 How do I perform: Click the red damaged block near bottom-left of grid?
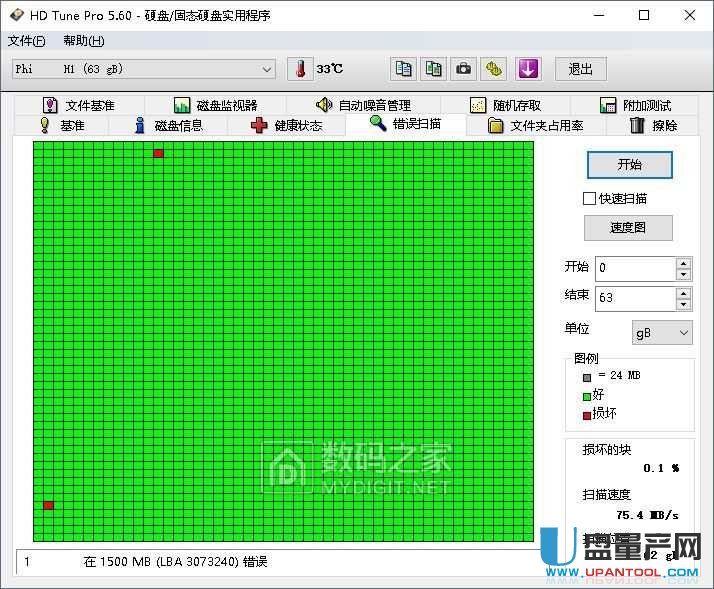49,505
